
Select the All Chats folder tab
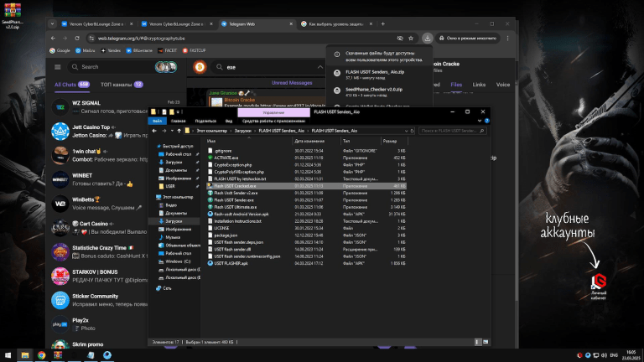tap(72, 85)
